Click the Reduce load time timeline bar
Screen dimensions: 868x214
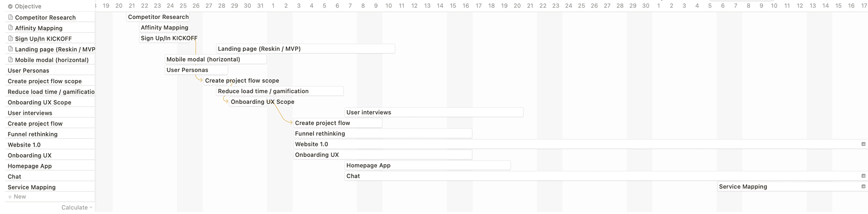tap(280, 91)
